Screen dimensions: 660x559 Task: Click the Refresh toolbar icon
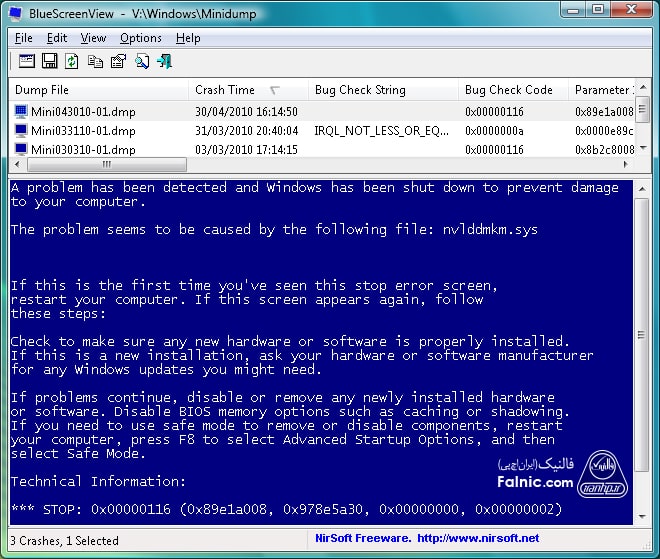[x=72, y=62]
